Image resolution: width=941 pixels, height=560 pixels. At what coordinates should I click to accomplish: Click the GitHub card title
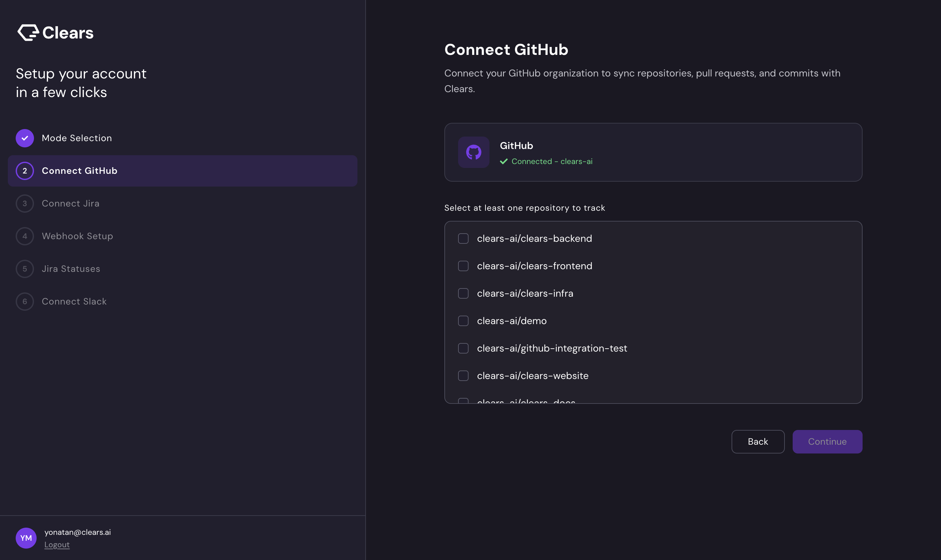[x=517, y=146]
